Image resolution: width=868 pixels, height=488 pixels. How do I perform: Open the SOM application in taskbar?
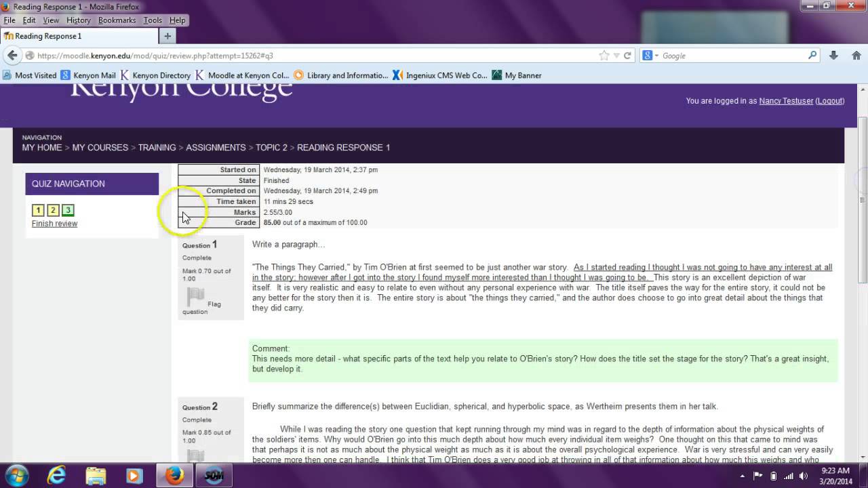pos(214,475)
